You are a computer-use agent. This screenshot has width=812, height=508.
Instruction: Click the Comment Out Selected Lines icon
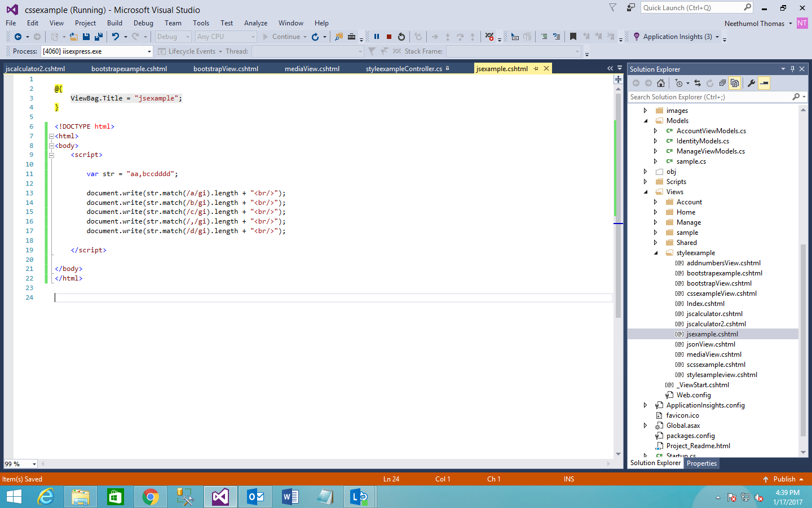(x=544, y=37)
